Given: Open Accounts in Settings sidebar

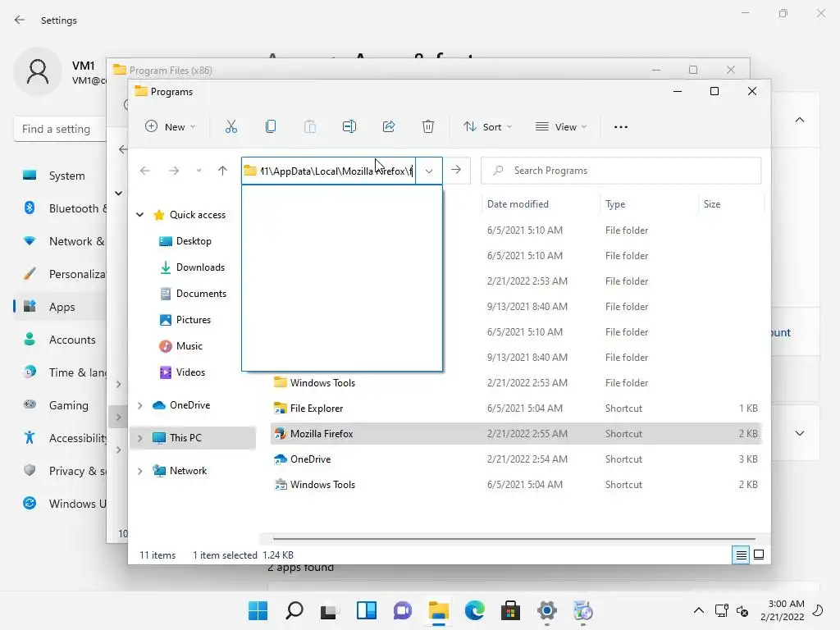Looking at the screenshot, I should coord(61,340).
